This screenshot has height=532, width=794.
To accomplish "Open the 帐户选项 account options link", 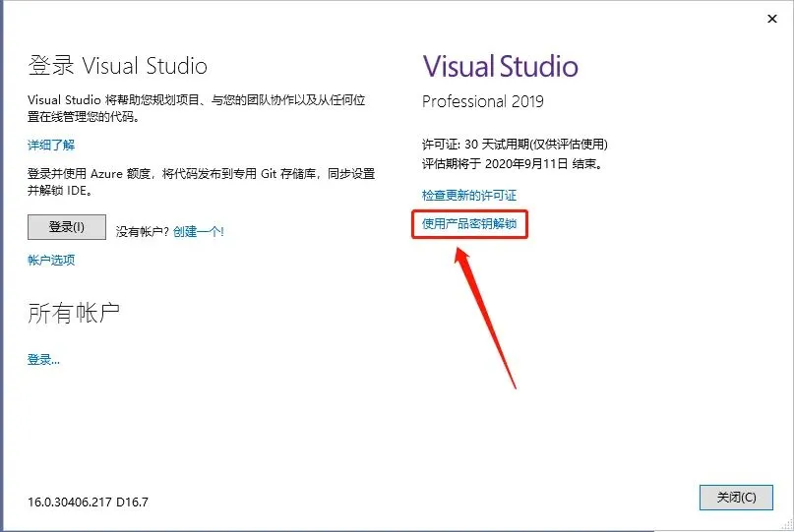I will click(x=51, y=261).
